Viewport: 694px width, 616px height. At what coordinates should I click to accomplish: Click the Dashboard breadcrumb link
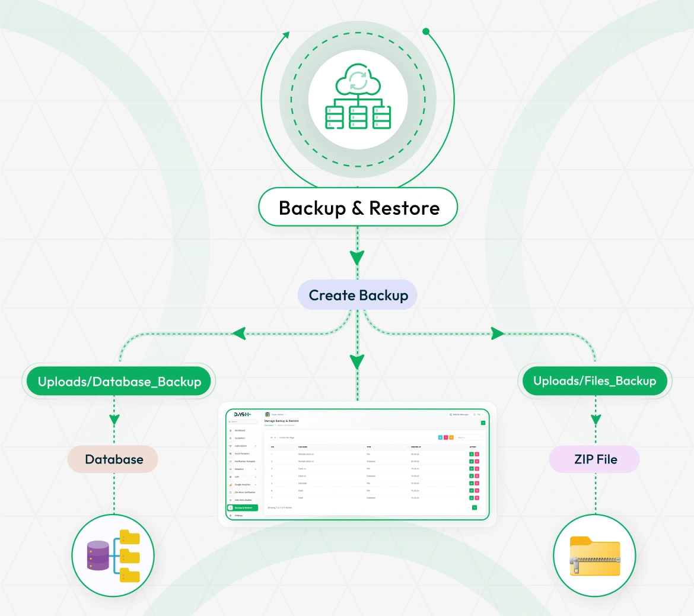pyautogui.click(x=269, y=424)
